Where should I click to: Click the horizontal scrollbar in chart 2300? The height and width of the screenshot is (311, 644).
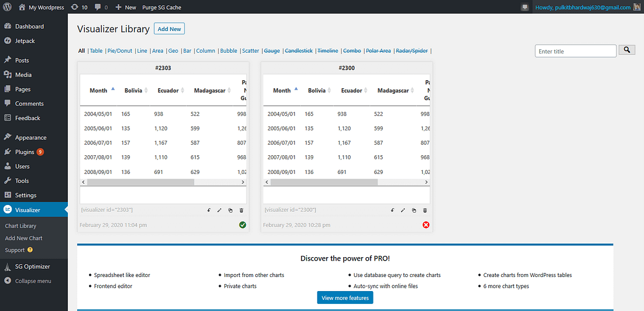point(324,182)
